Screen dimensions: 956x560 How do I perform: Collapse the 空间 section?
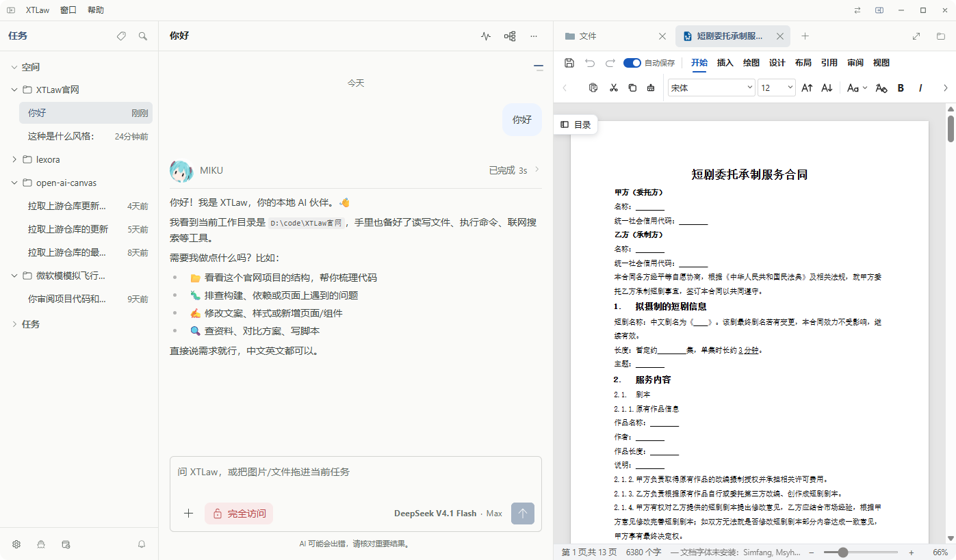(x=14, y=67)
